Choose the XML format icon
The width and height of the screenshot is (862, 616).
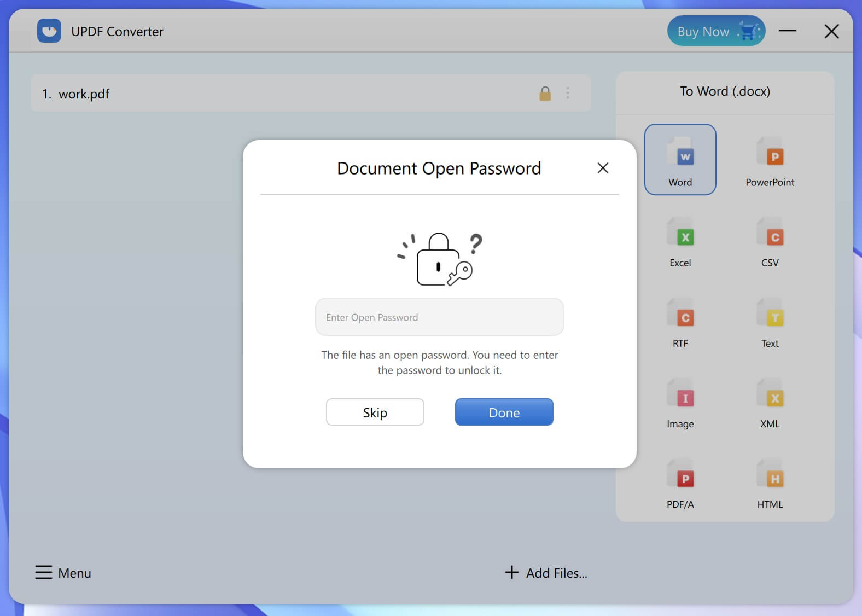click(770, 400)
